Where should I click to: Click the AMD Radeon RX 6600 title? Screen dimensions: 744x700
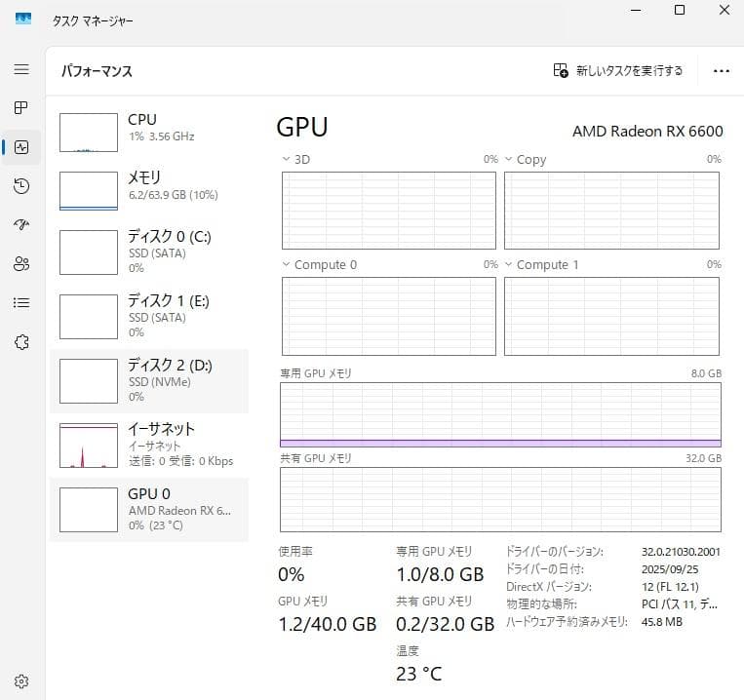tap(647, 131)
